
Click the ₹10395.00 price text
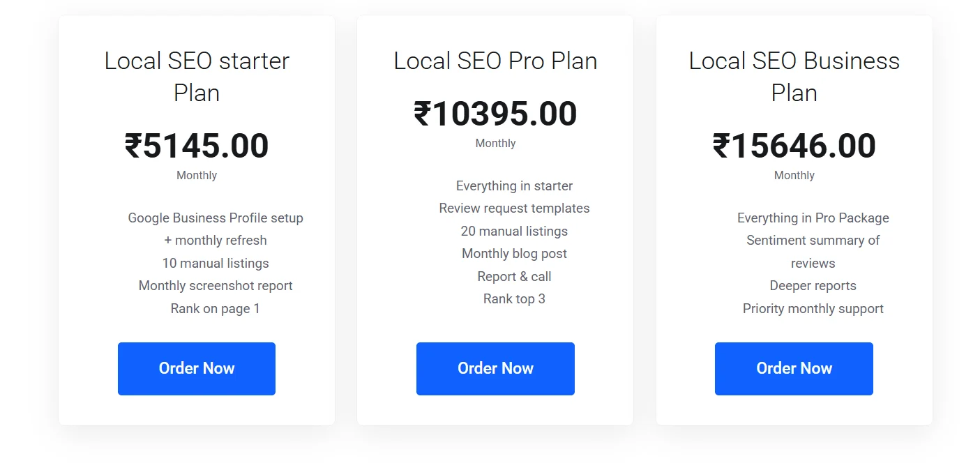coord(495,113)
